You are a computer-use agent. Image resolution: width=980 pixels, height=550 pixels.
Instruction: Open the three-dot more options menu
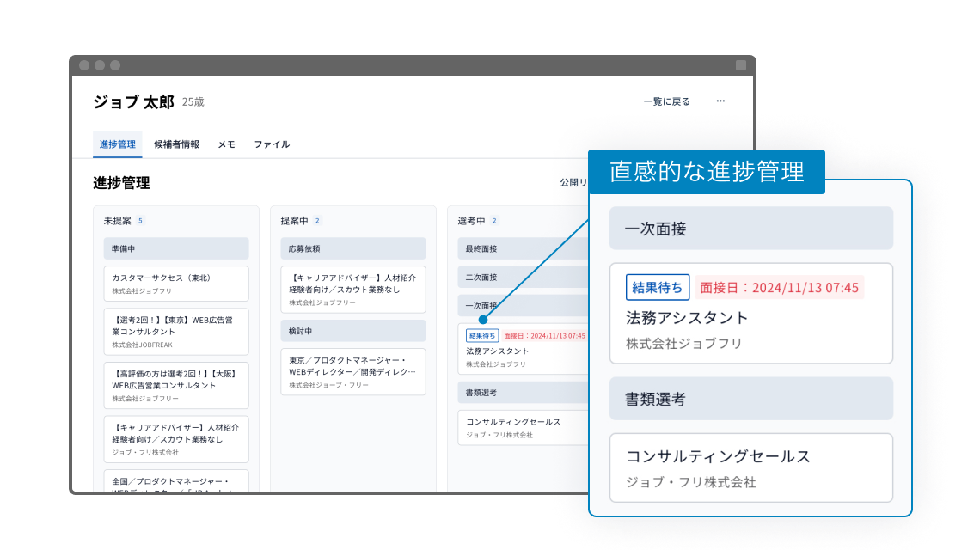coord(720,101)
